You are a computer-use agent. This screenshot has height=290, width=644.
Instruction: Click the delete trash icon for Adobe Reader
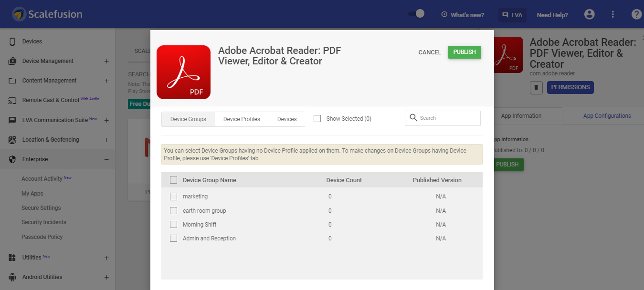(x=536, y=88)
